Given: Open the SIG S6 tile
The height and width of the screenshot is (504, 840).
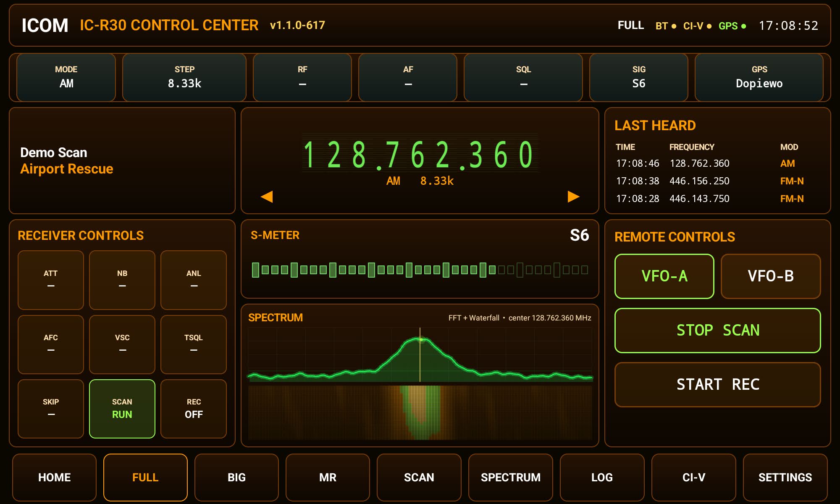Looking at the screenshot, I should 639,77.
